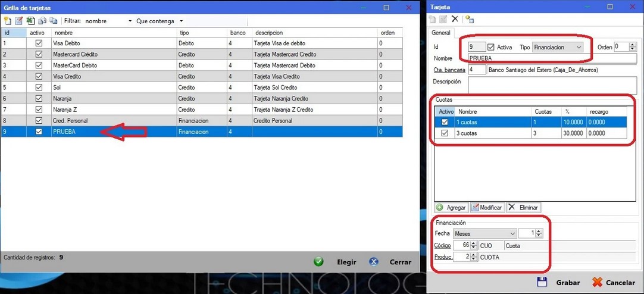Click the Produc. link label
The height and width of the screenshot is (294, 644).
pos(443,257)
